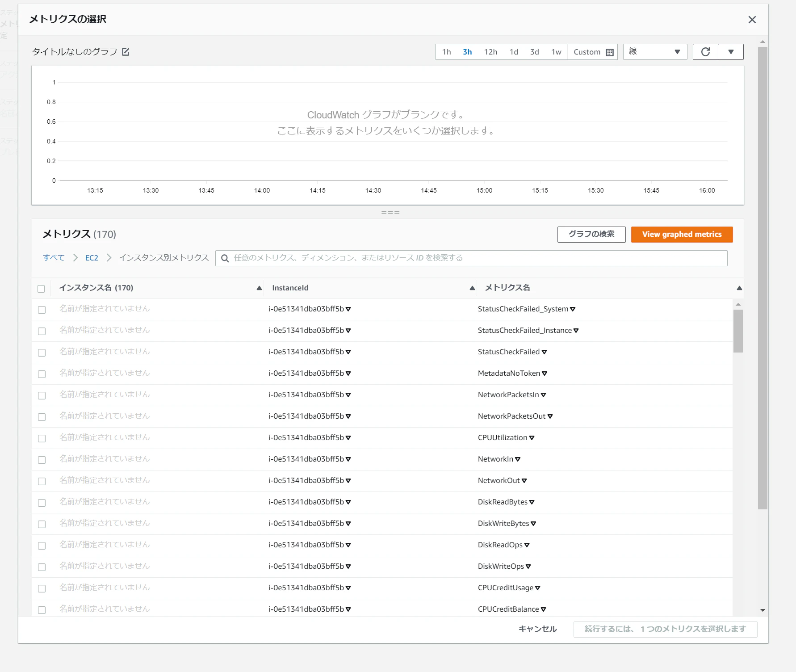Click the dialog's outer vertical scrollbar

(x=762, y=278)
